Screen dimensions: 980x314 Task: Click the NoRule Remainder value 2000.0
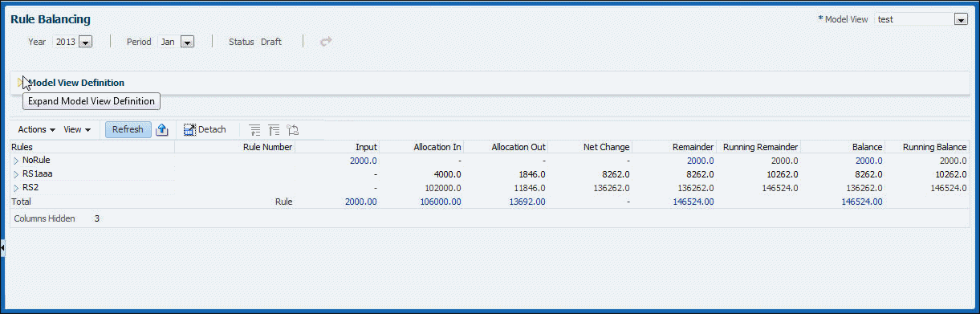(x=701, y=161)
